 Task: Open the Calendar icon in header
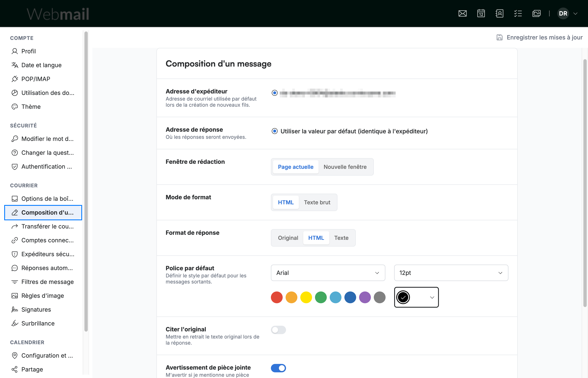(x=481, y=13)
